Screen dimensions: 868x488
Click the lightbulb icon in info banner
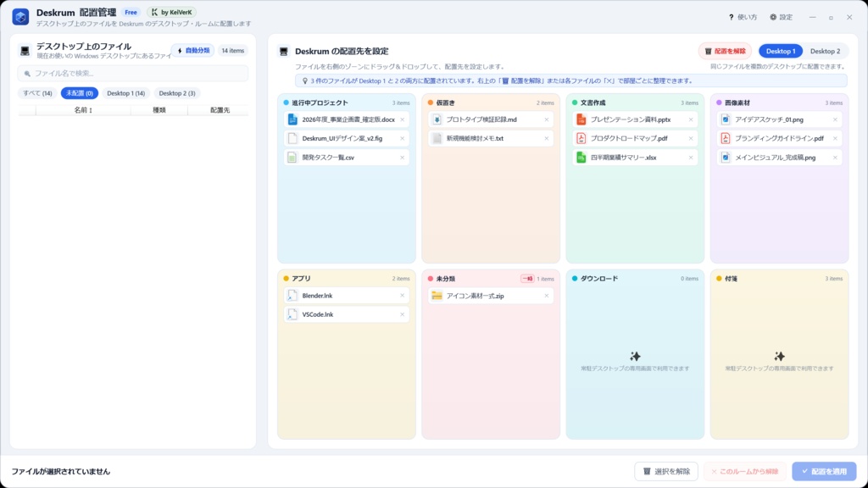[304, 80]
